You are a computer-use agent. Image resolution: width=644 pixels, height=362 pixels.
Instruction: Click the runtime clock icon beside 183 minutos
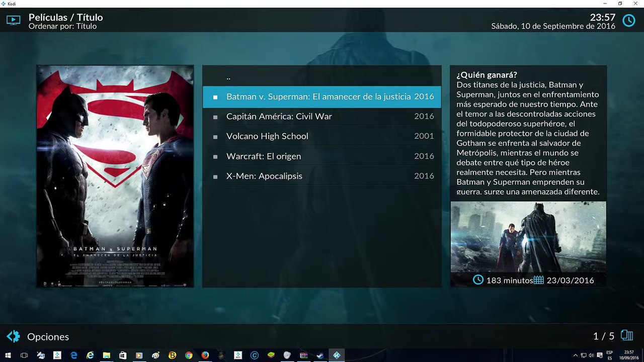click(x=478, y=280)
